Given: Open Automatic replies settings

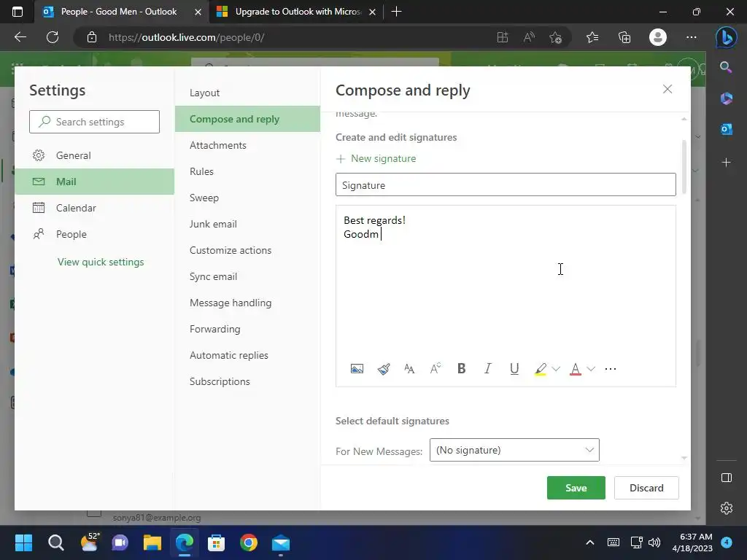Looking at the screenshot, I should coord(247,355).
